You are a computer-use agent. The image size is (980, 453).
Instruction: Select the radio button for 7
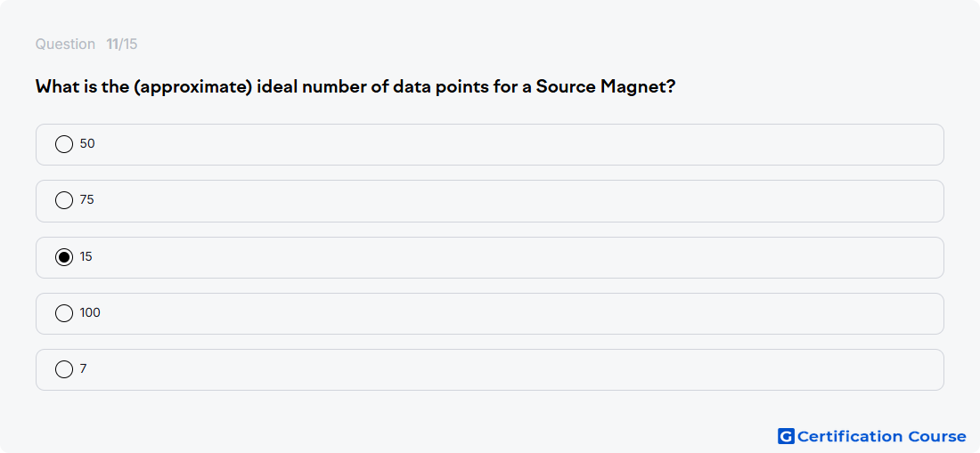(64, 369)
